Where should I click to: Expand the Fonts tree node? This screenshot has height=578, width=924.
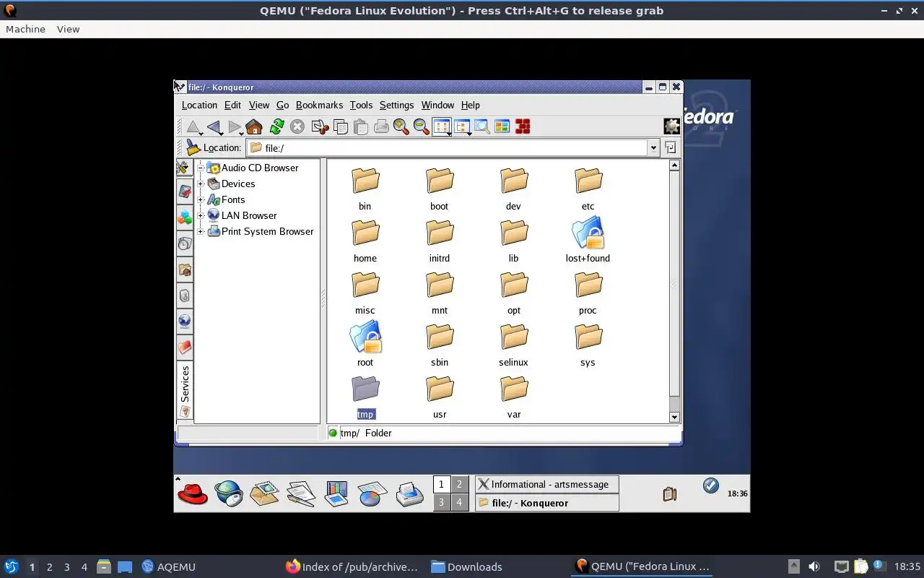[x=201, y=199]
